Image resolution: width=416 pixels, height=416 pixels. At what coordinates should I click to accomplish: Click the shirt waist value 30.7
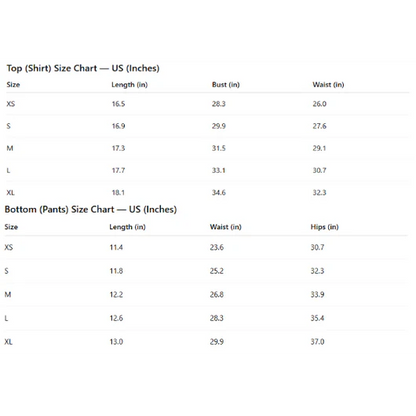(319, 170)
